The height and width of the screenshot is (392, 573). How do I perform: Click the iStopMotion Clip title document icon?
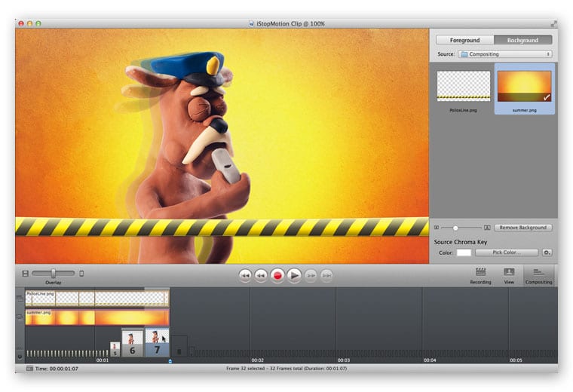tap(251, 24)
